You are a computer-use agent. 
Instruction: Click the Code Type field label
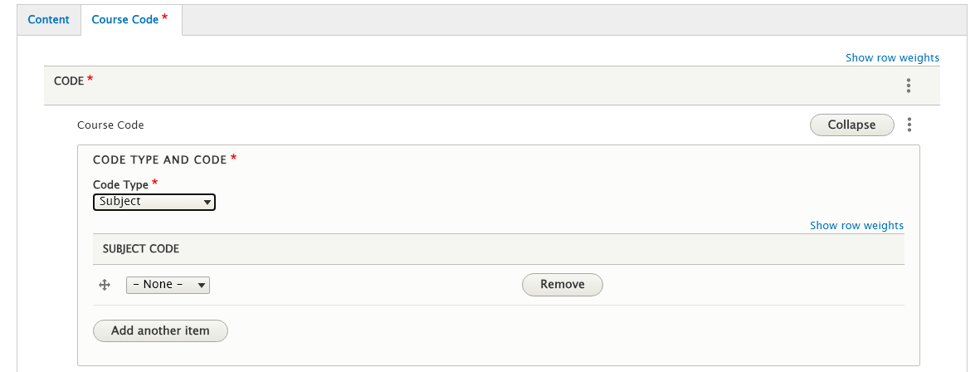(x=120, y=184)
